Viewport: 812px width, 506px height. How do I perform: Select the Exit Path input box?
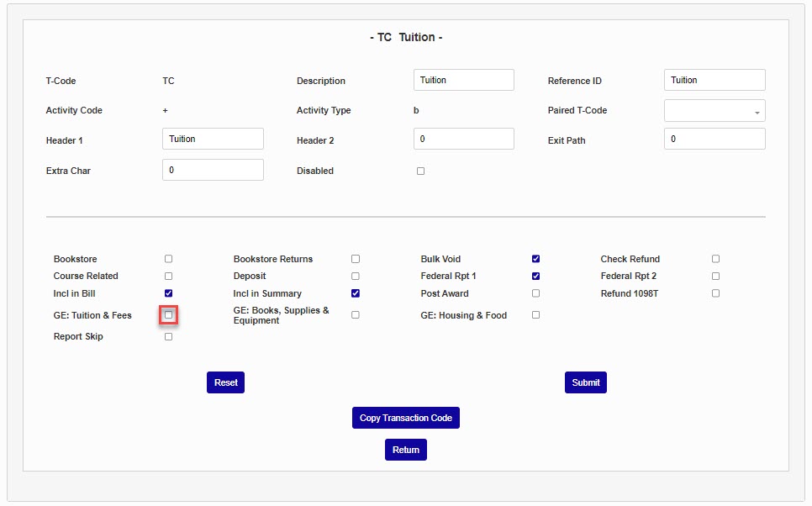pos(714,139)
